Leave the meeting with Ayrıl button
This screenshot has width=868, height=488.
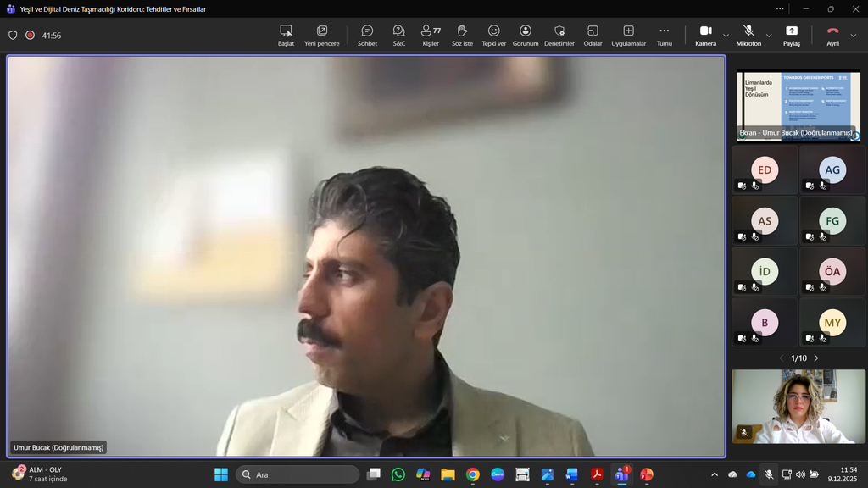(x=832, y=35)
